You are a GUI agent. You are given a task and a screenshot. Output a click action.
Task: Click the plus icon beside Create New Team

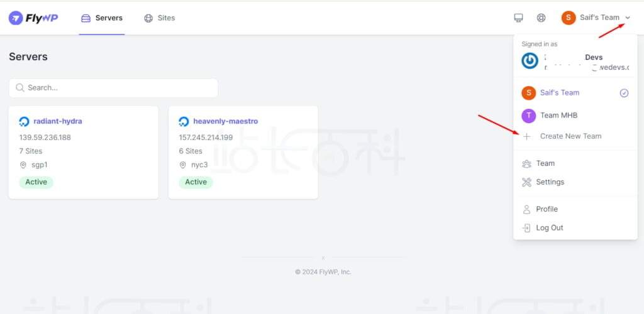[x=526, y=136]
